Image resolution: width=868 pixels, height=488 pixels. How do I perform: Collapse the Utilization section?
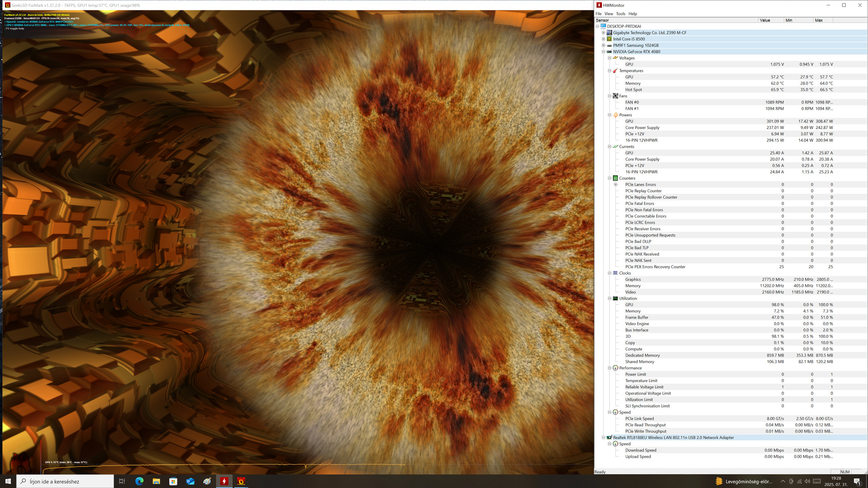[x=610, y=298]
